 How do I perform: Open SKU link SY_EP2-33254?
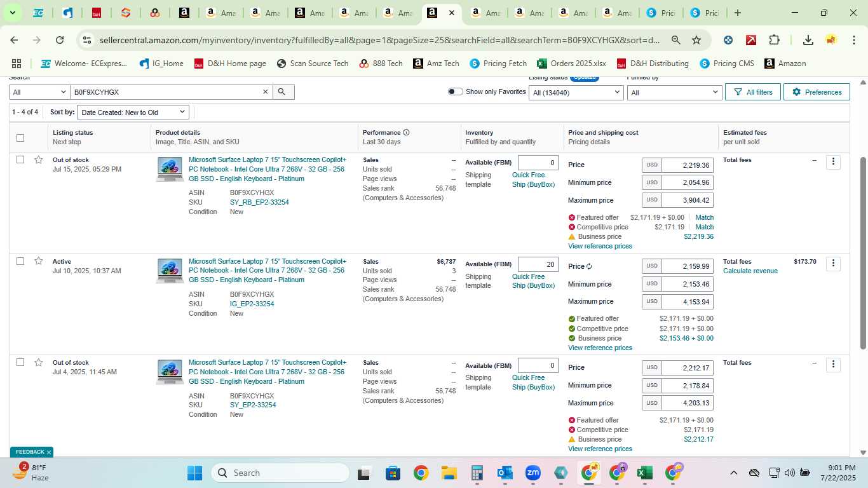click(x=253, y=405)
